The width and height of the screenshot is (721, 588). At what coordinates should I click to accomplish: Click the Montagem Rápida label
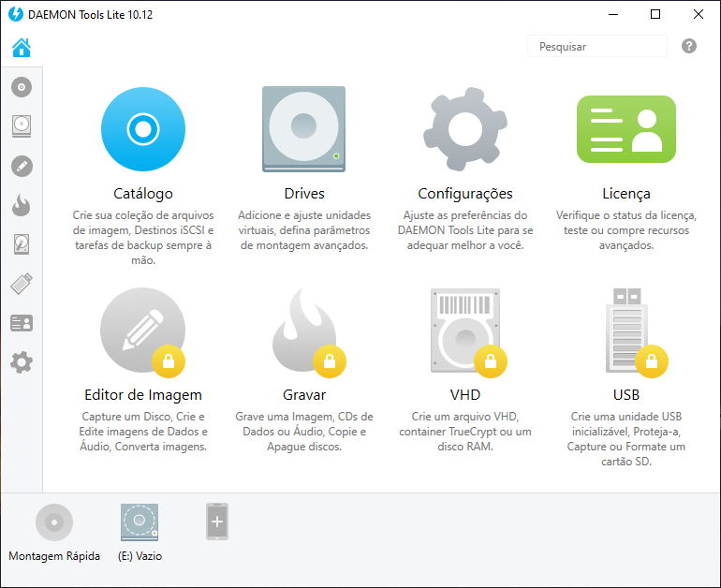(54, 556)
